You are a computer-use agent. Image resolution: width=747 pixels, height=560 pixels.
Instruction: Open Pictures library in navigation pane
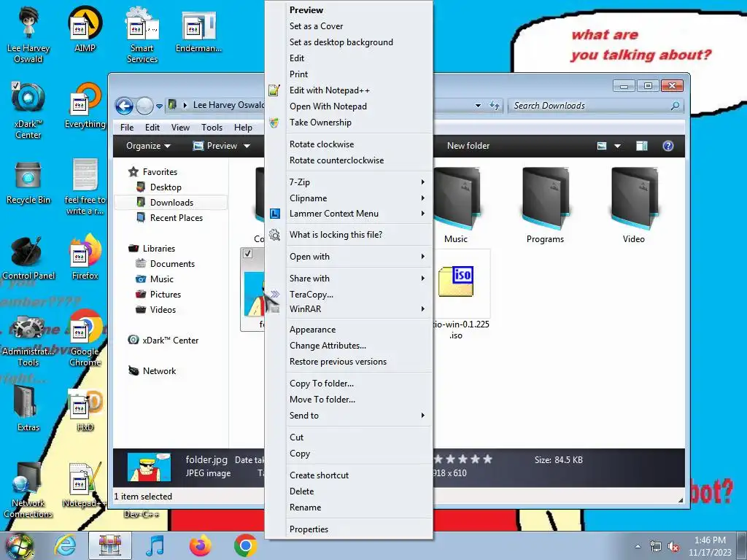coord(166,295)
